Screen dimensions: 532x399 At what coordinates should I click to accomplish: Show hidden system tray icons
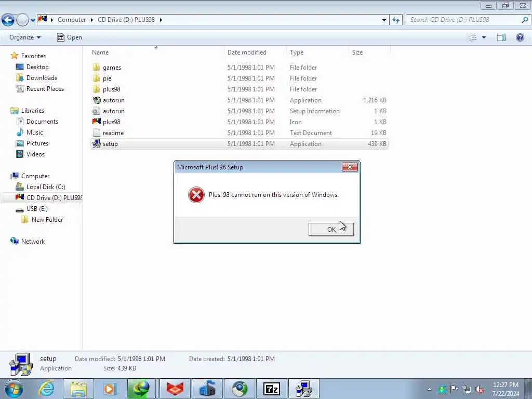coord(430,389)
